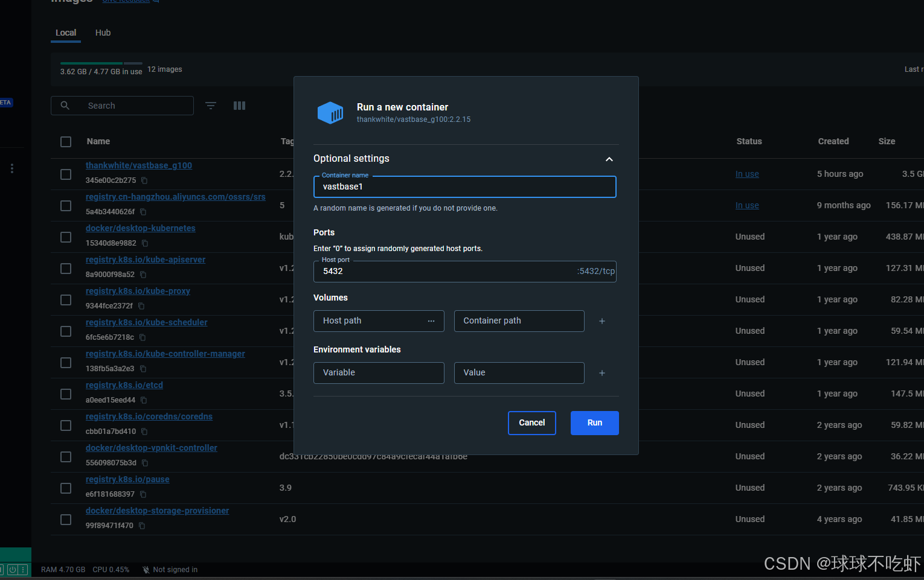Click the Run button
The image size is (924, 580).
[x=595, y=423]
